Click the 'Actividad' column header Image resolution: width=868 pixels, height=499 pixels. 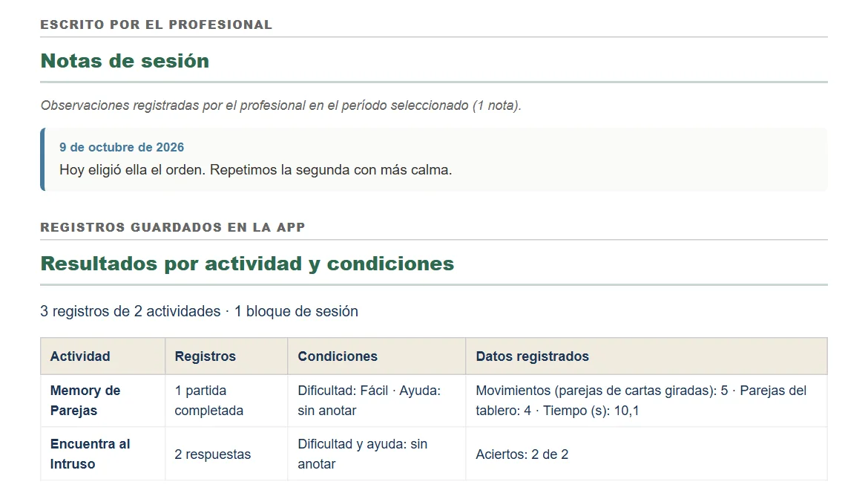(103, 356)
